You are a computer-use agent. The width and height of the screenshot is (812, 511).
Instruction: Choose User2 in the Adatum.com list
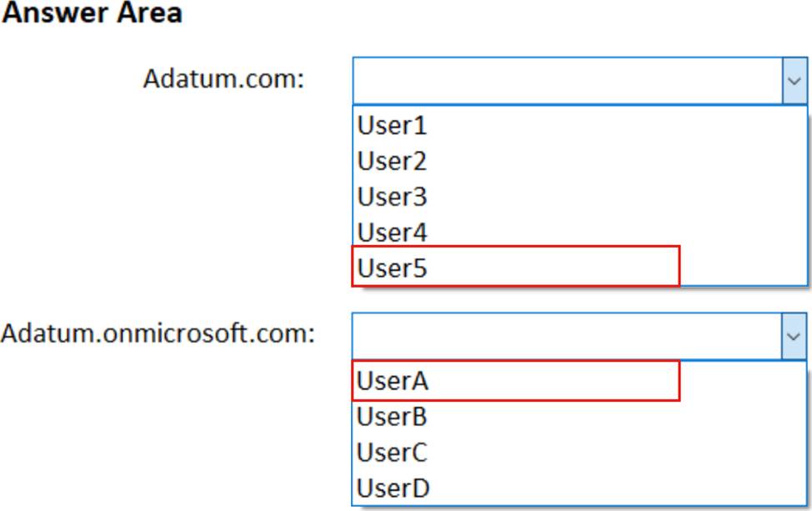pos(392,161)
